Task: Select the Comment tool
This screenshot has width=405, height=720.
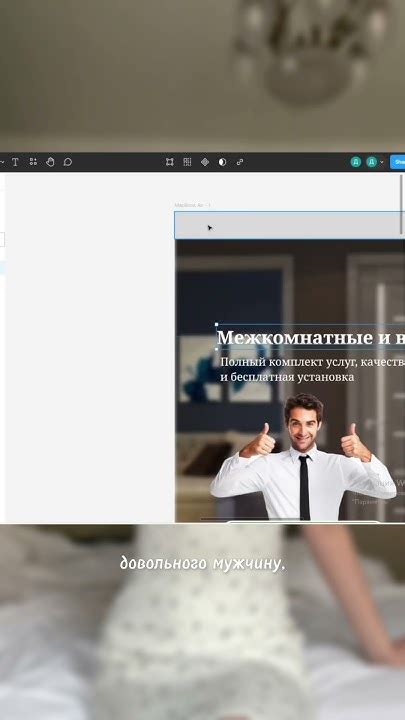Action: (68, 162)
